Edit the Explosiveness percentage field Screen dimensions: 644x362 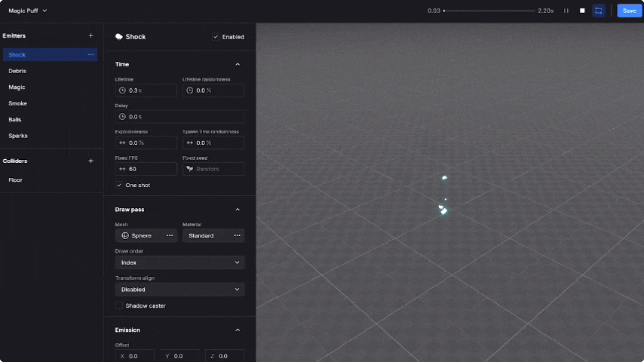(146, 143)
